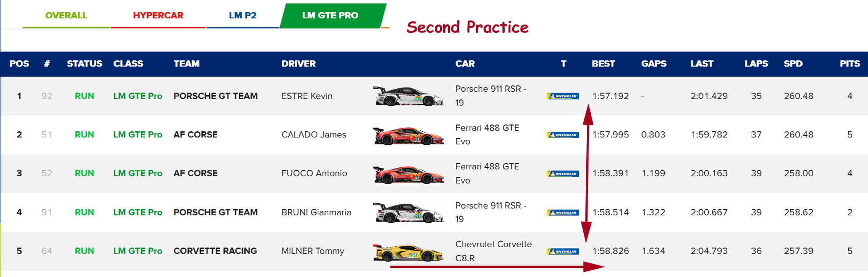This screenshot has height=277, width=868.
Task: Sort by the BEST column header
Action: (603, 64)
